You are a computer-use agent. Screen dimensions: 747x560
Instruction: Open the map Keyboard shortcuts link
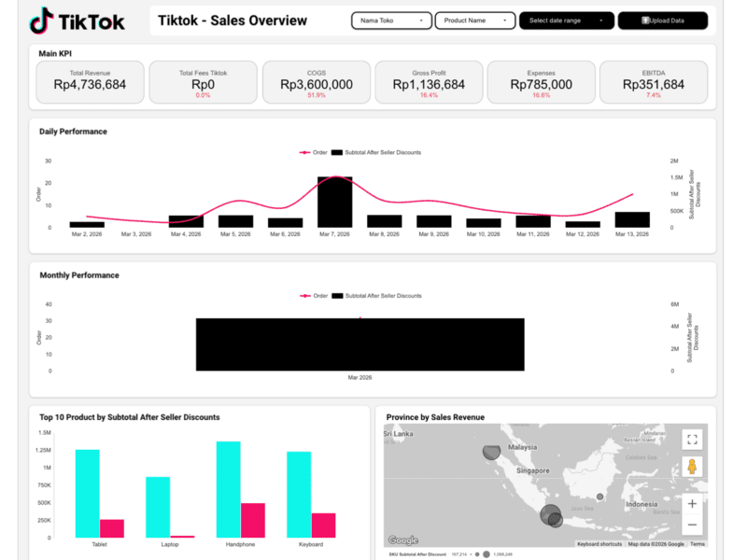pyautogui.click(x=599, y=544)
